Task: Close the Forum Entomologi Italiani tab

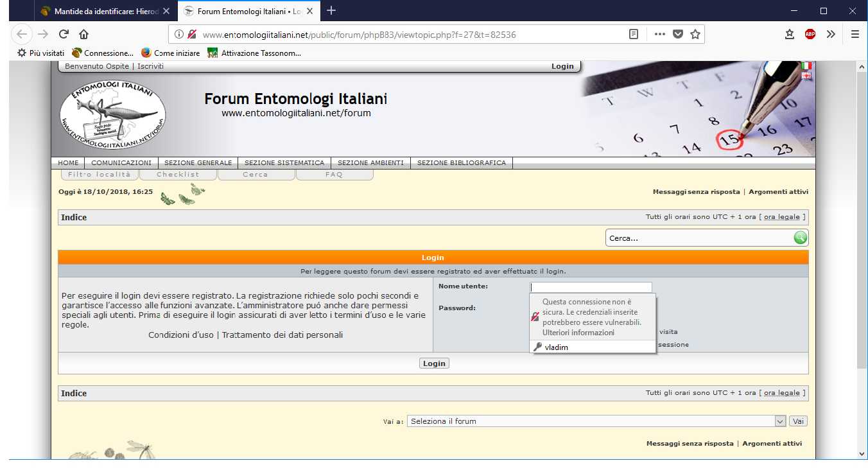Action: (309, 12)
